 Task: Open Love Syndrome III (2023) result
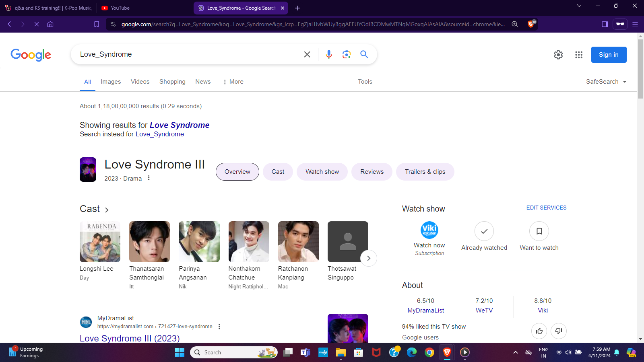coord(130,338)
